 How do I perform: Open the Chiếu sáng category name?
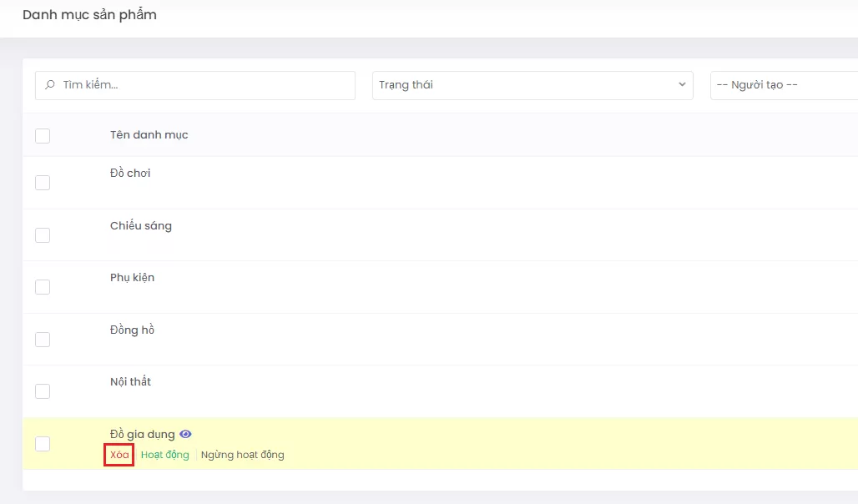(x=140, y=226)
